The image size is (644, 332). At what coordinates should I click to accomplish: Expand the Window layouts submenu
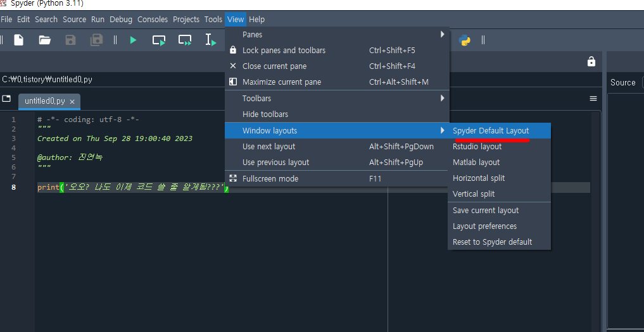pyautogui.click(x=337, y=130)
